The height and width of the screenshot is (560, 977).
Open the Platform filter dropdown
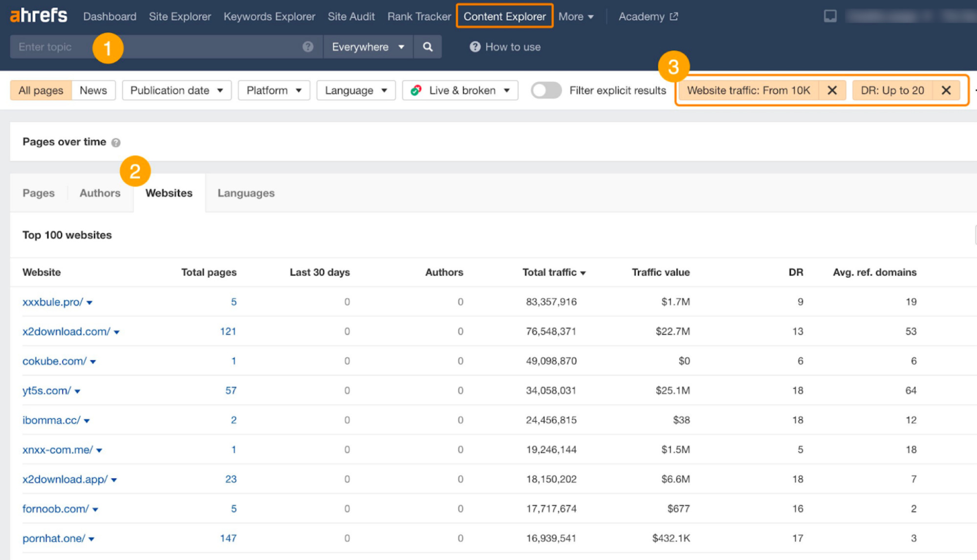[273, 90]
